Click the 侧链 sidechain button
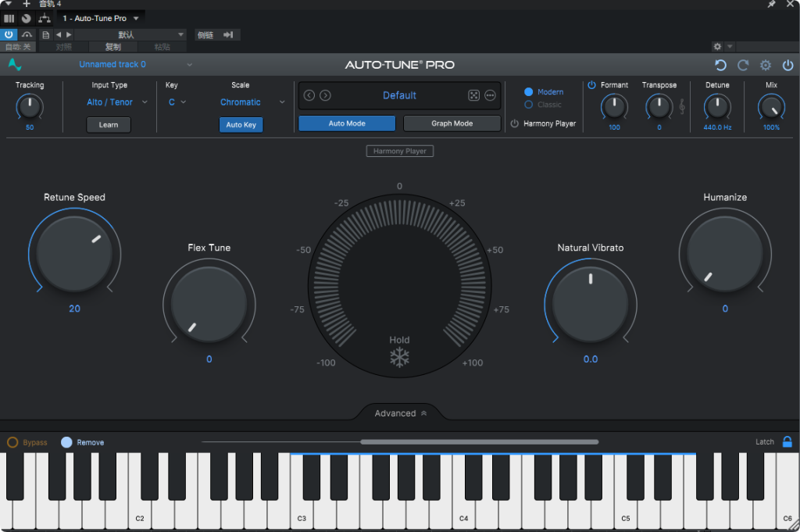The image size is (800, 532). point(205,34)
